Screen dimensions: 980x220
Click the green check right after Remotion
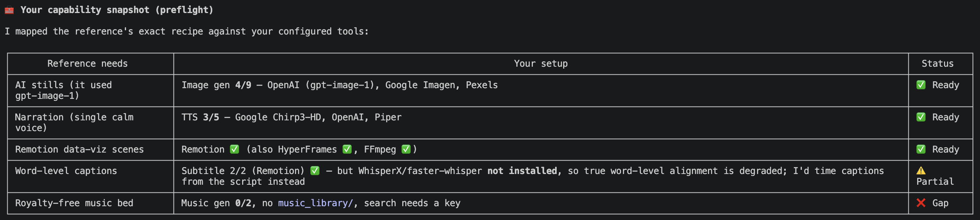click(x=234, y=149)
